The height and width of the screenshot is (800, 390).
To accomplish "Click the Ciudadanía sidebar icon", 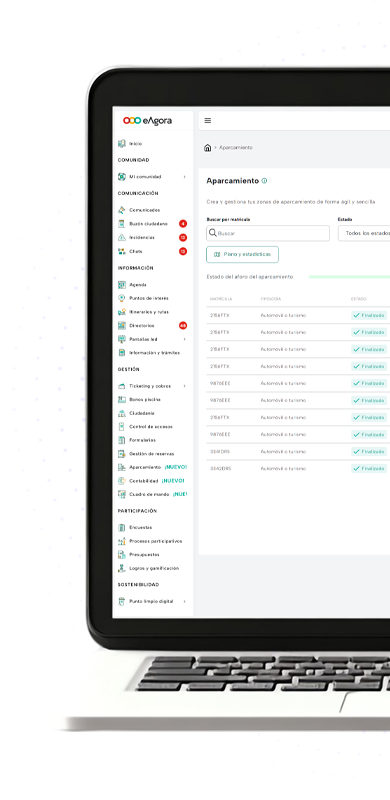I will pos(121,413).
